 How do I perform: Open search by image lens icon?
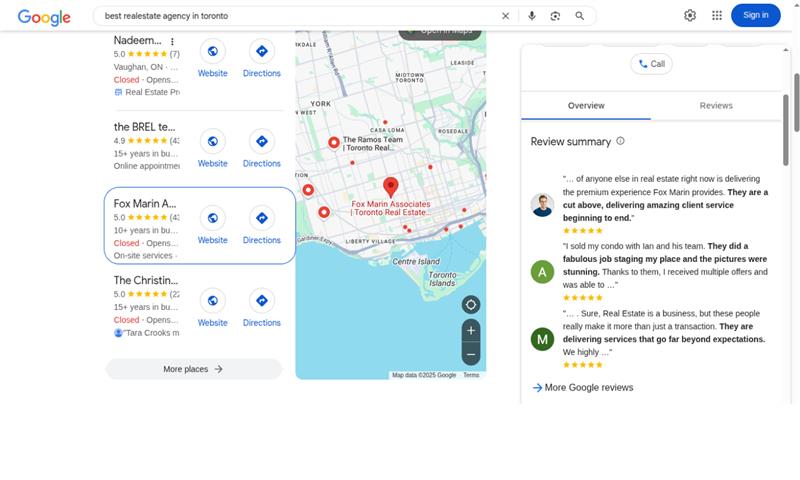point(555,16)
